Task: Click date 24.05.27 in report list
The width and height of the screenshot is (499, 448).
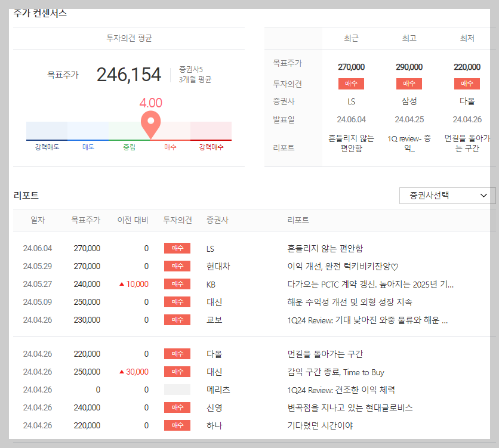Action: pyautogui.click(x=38, y=284)
